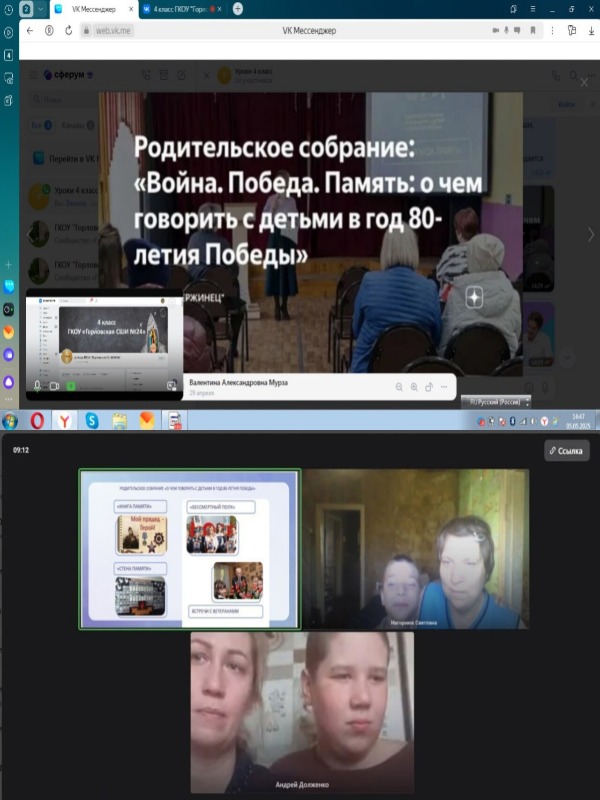Screen dimensions: 600x800
Task: Open the Windows Start menu
Action: point(10,421)
